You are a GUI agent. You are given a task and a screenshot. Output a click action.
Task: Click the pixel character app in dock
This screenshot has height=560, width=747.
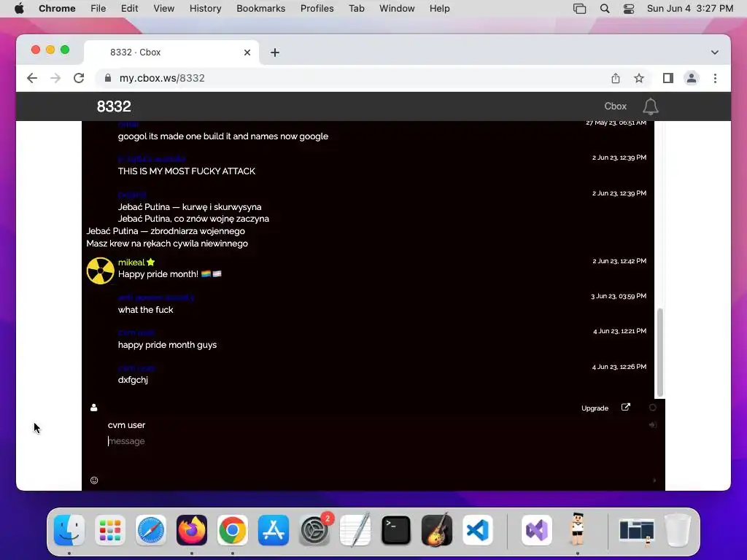pos(578,529)
